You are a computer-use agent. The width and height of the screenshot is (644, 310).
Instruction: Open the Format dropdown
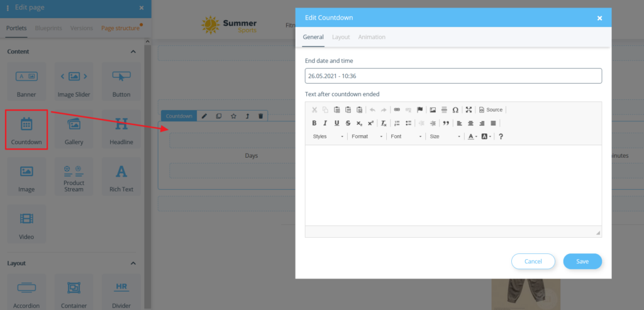(x=367, y=136)
